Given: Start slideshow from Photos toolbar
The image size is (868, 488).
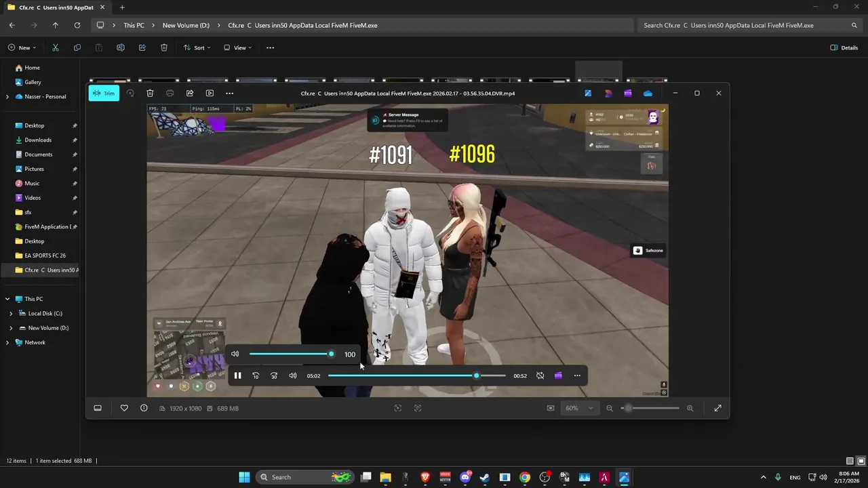Looking at the screenshot, I should 210,93.
